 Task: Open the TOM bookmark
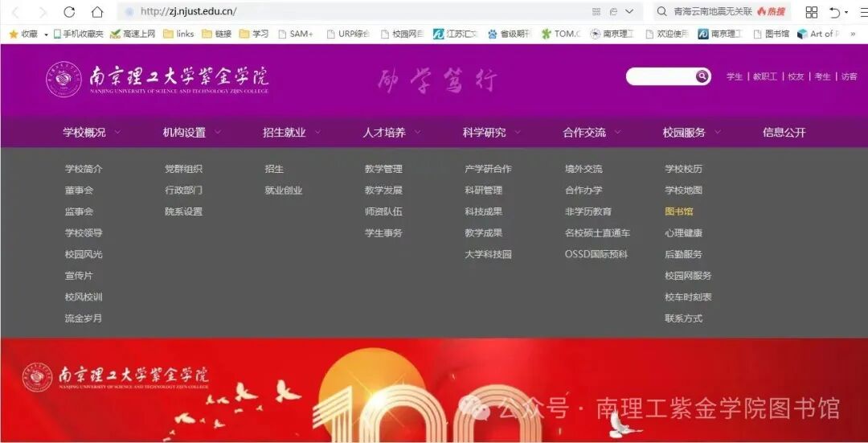pyautogui.click(x=561, y=34)
